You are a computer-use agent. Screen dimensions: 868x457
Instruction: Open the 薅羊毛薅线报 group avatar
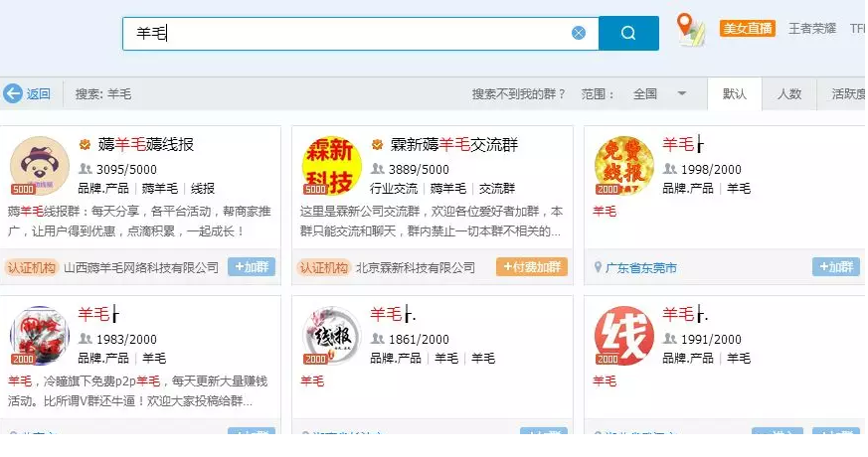40,166
